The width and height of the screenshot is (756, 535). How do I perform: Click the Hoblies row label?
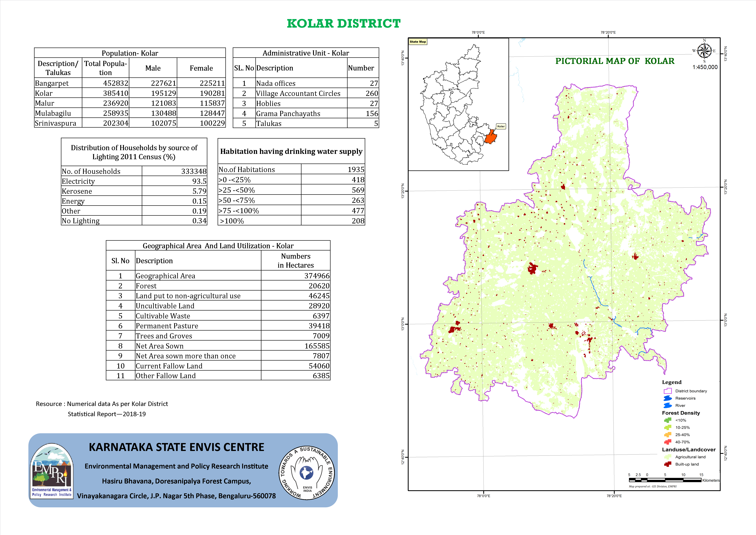click(268, 103)
